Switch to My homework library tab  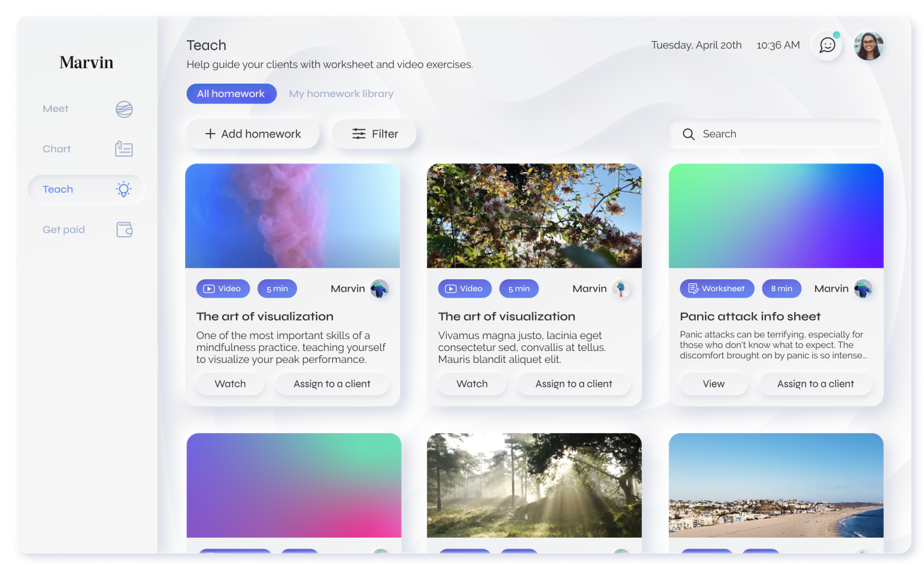pos(341,94)
